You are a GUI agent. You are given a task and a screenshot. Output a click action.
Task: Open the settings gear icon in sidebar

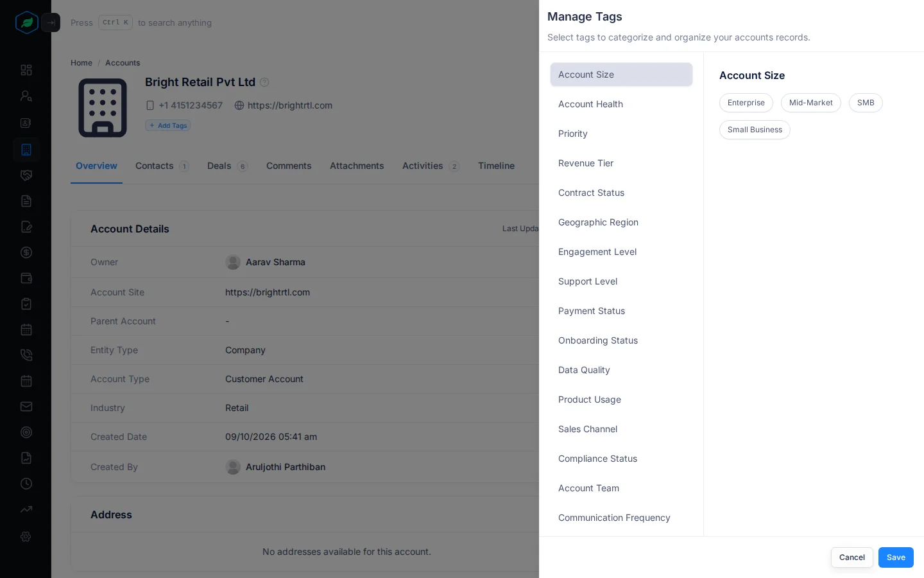tap(26, 536)
